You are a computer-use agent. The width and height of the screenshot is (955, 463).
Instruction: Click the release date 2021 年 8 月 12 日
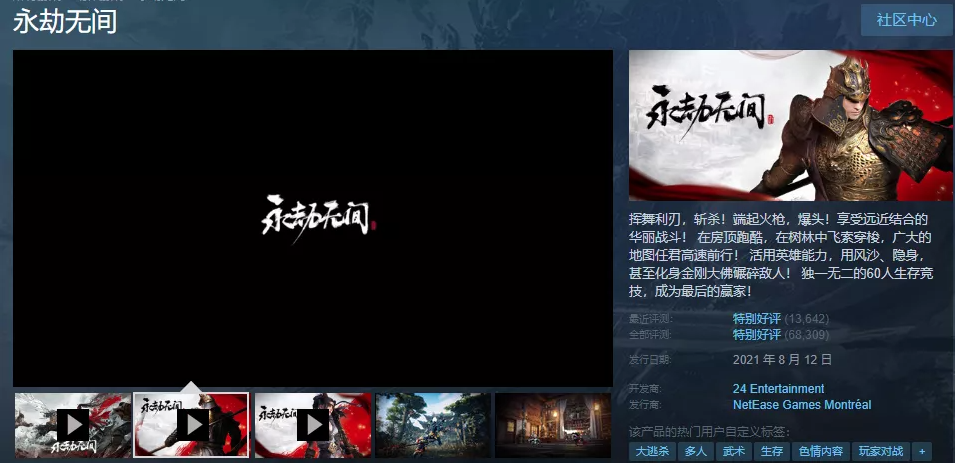click(782, 359)
